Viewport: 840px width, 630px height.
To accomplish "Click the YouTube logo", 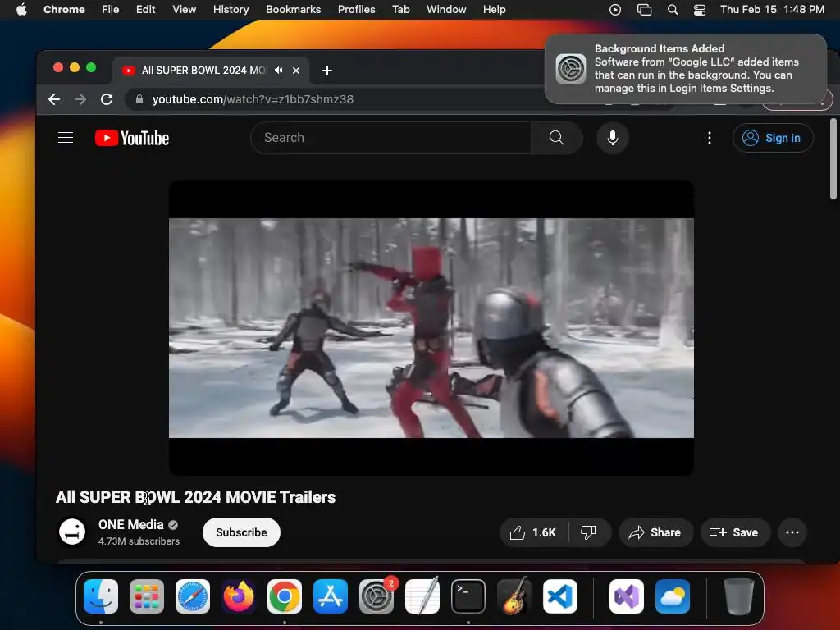I will click(x=132, y=138).
